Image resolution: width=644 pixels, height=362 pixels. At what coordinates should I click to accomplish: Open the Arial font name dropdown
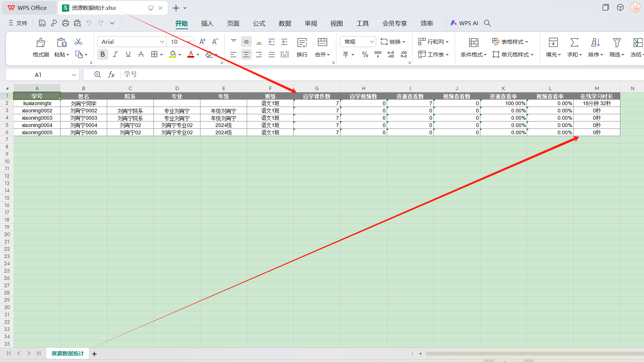tap(162, 42)
